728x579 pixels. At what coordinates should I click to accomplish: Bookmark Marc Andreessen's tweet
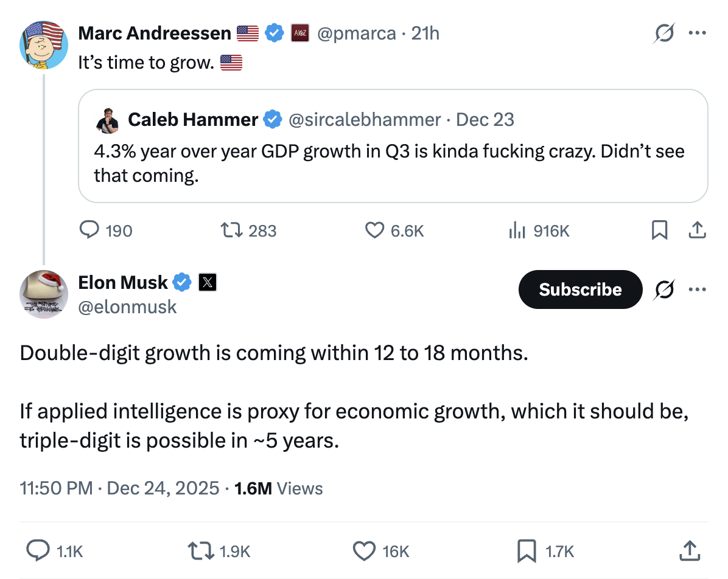coord(660,231)
